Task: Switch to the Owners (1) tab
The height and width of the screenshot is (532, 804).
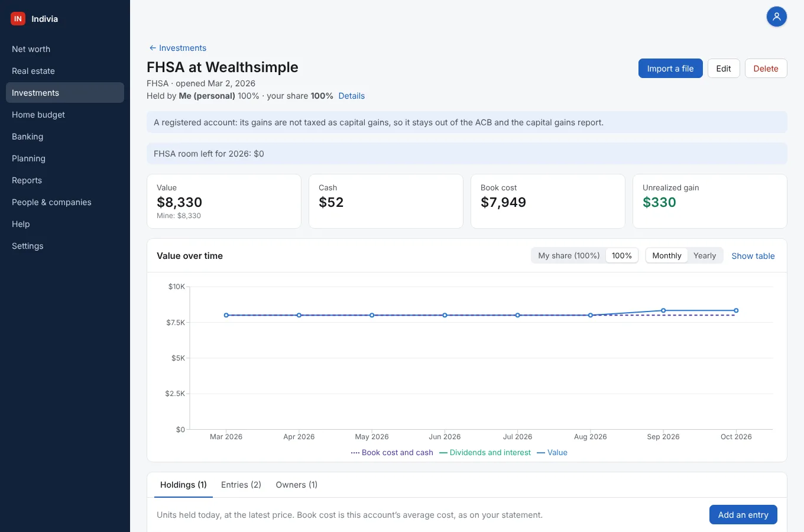Action: click(297, 485)
